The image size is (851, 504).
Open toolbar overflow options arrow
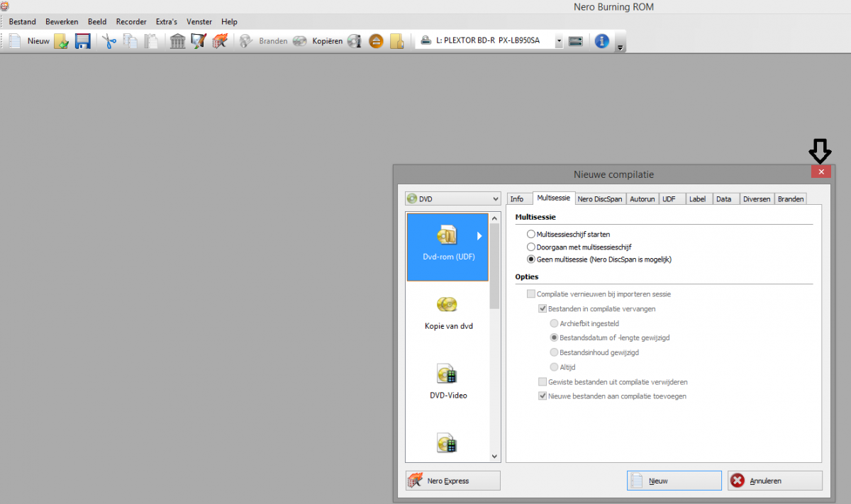point(621,47)
